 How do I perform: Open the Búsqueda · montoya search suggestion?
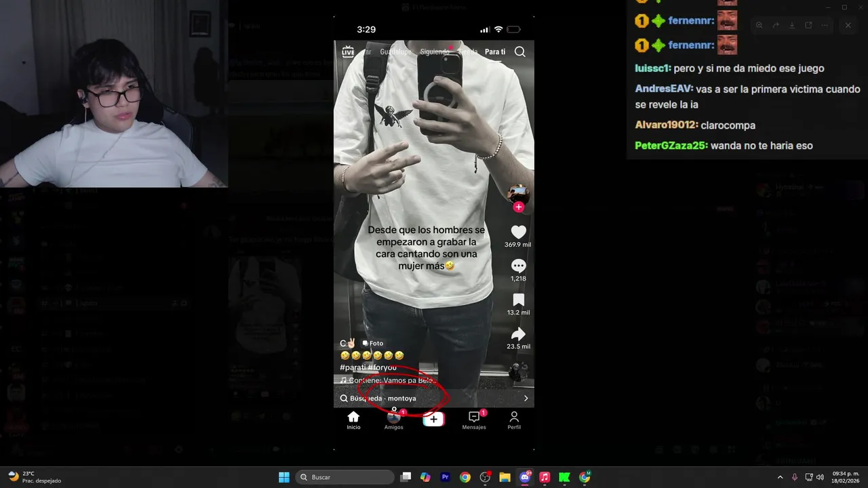(434, 399)
